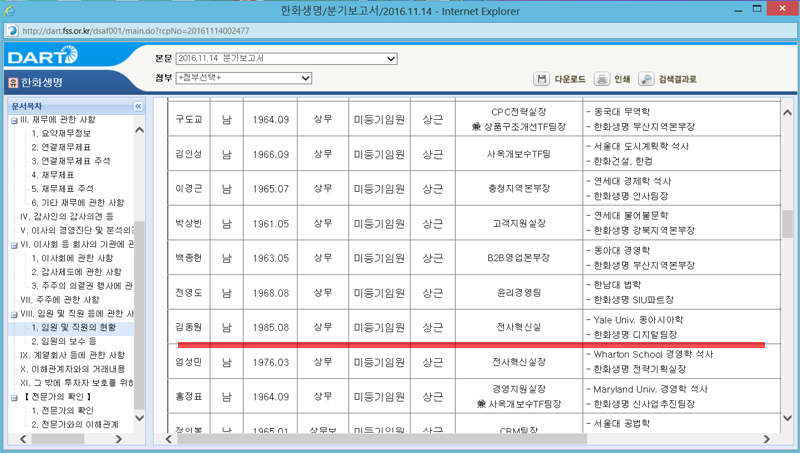Image resolution: width=800 pixels, height=453 pixels.
Task: Click the 다운로드 button
Action: coord(570,79)
